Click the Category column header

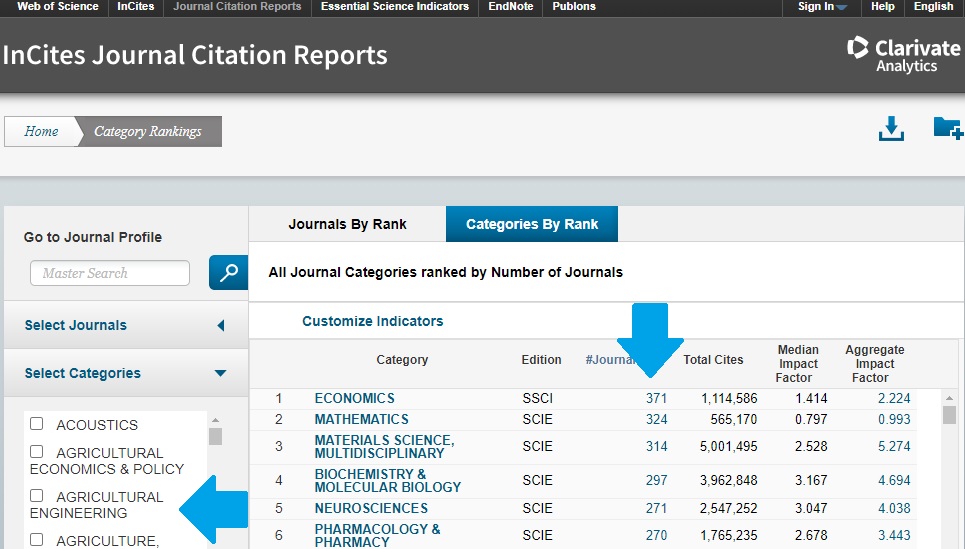[x=402, y=359]
